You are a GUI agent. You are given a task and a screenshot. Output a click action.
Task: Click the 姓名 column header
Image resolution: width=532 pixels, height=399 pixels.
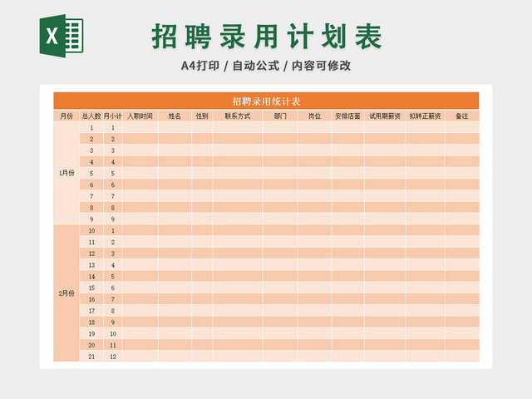tap(175, 116)
